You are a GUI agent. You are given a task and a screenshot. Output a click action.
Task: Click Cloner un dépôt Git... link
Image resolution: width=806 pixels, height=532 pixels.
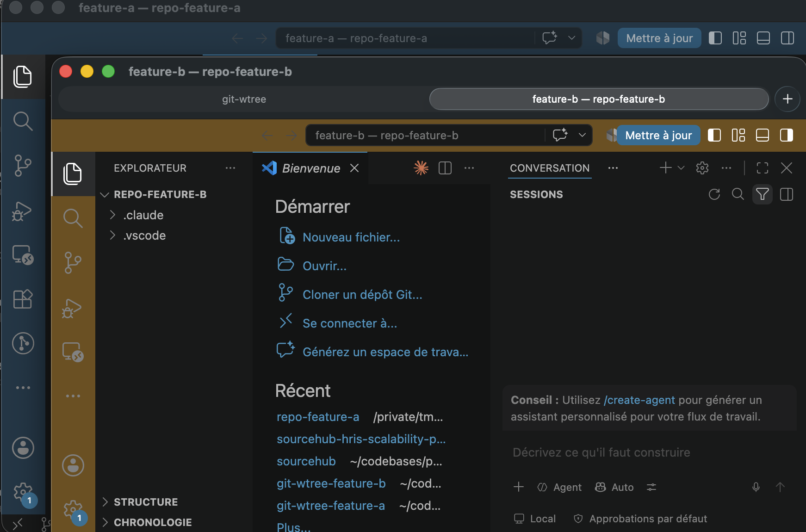point(362,295)
